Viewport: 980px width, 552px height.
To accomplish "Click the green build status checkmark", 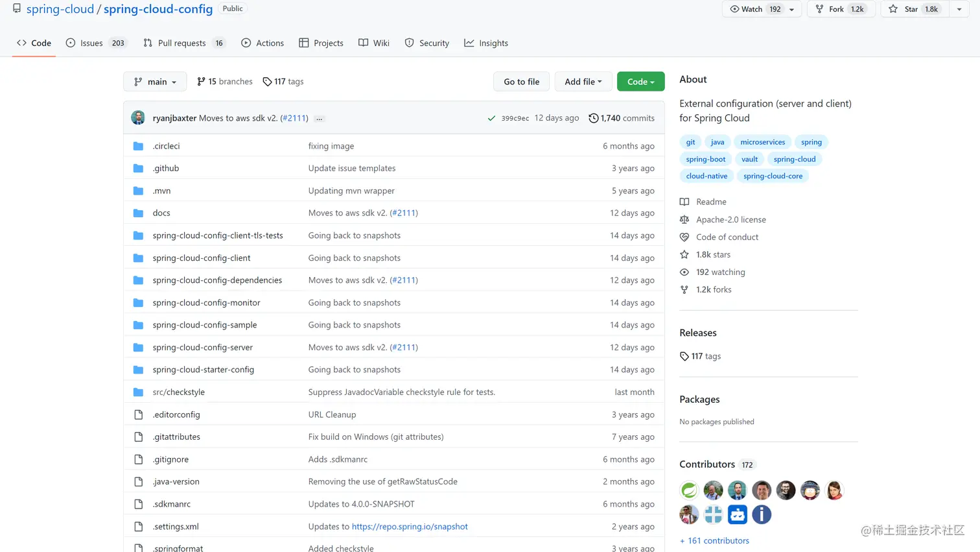I will (491, 118).
